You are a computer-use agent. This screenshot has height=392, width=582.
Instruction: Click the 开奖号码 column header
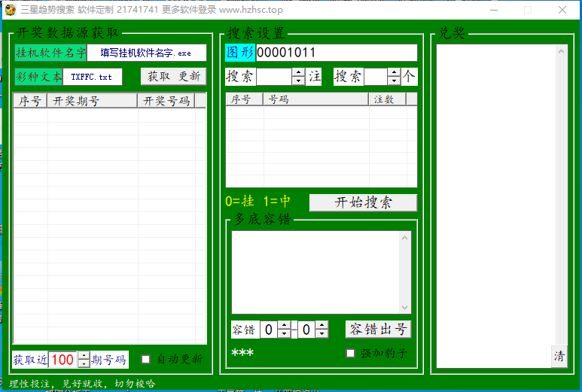coord(166,101)
